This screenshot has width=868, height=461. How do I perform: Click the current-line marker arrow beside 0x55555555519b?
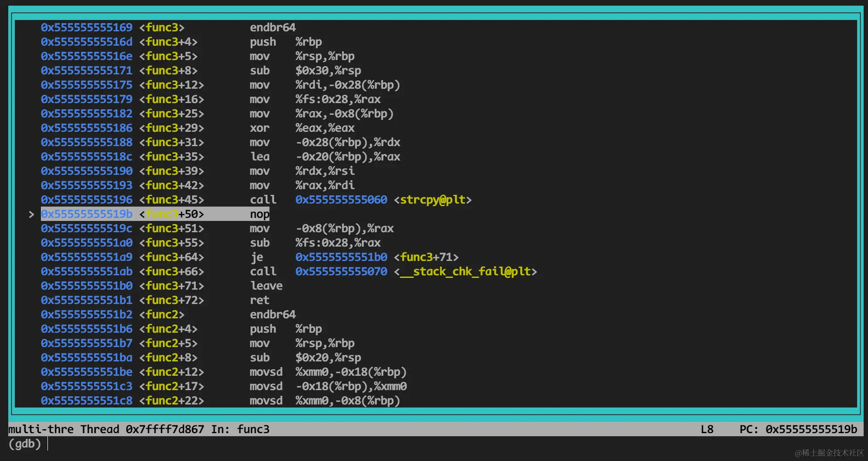(x=31, y=214)
